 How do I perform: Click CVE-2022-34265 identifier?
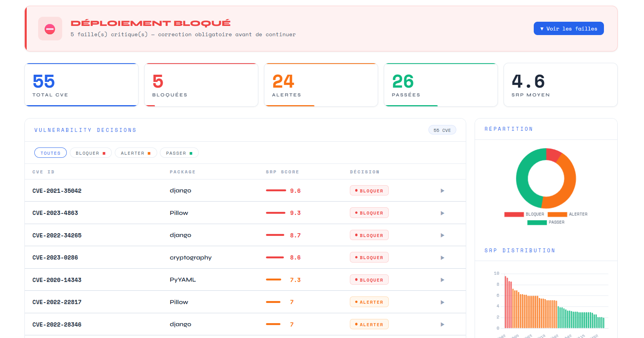(x=57, y=235)
